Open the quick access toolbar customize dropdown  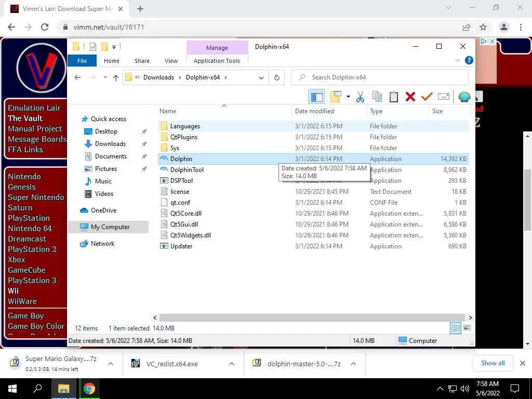[114, 47]
